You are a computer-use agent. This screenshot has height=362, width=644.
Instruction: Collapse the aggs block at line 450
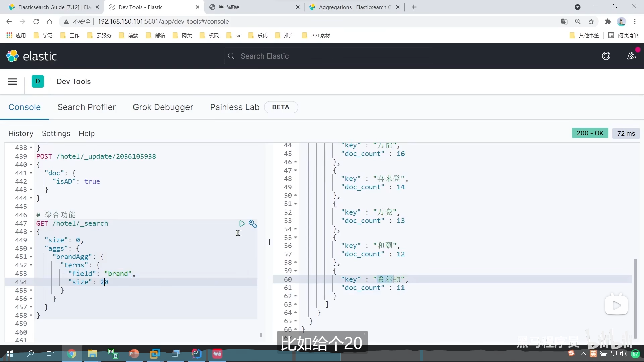[x=31, y=248]
